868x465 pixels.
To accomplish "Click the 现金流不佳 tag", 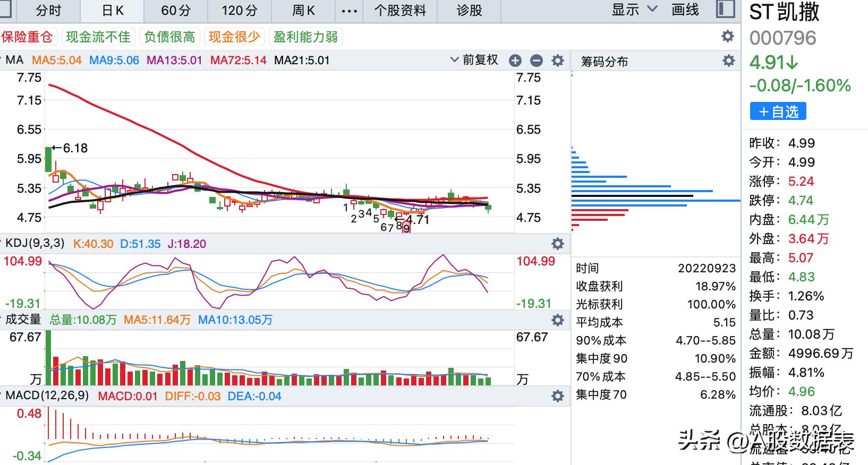I will 98,37.
